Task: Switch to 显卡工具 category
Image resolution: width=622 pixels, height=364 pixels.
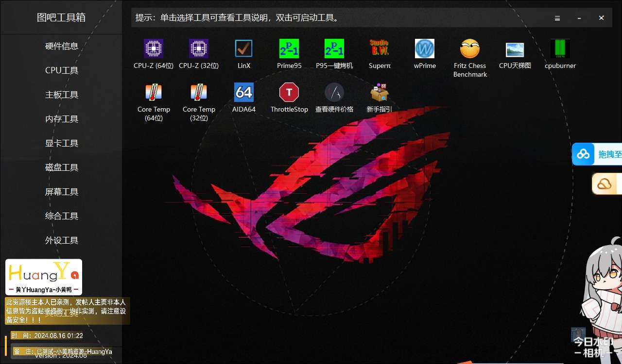Action: [x=62, y=143]
